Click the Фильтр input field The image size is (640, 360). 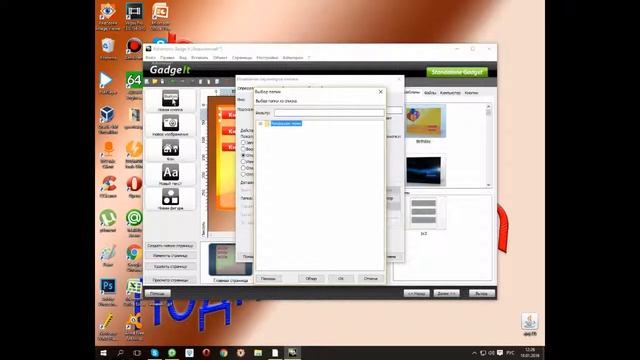pyautogui.click(x=329, y=113)
